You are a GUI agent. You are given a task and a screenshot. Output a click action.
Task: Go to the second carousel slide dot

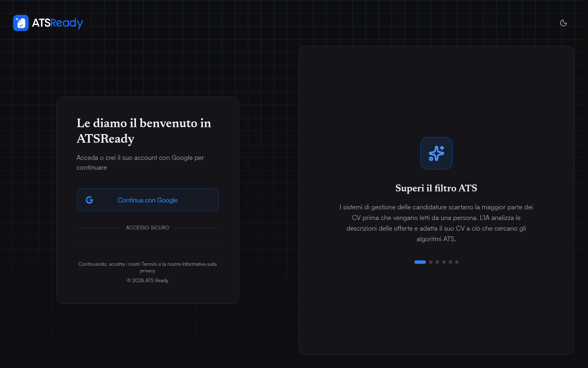(x=431, y=262)
